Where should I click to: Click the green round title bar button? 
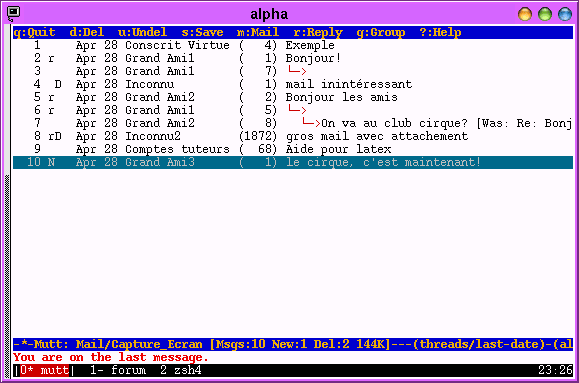(545, 14)
